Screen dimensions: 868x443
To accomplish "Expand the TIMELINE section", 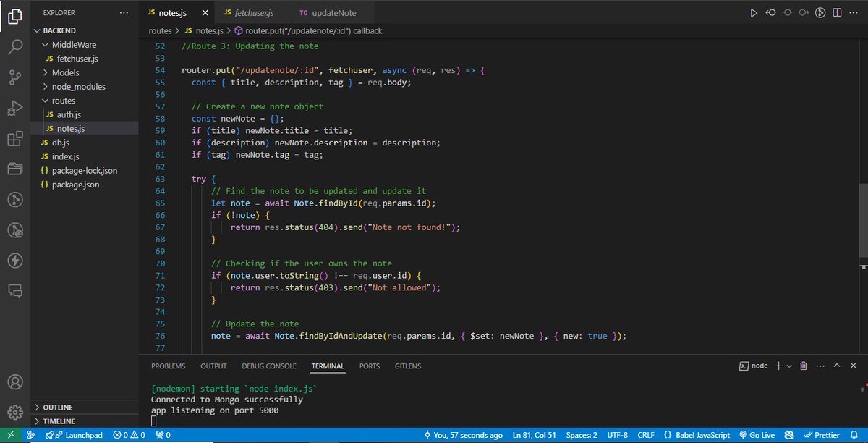I will 84,421.
